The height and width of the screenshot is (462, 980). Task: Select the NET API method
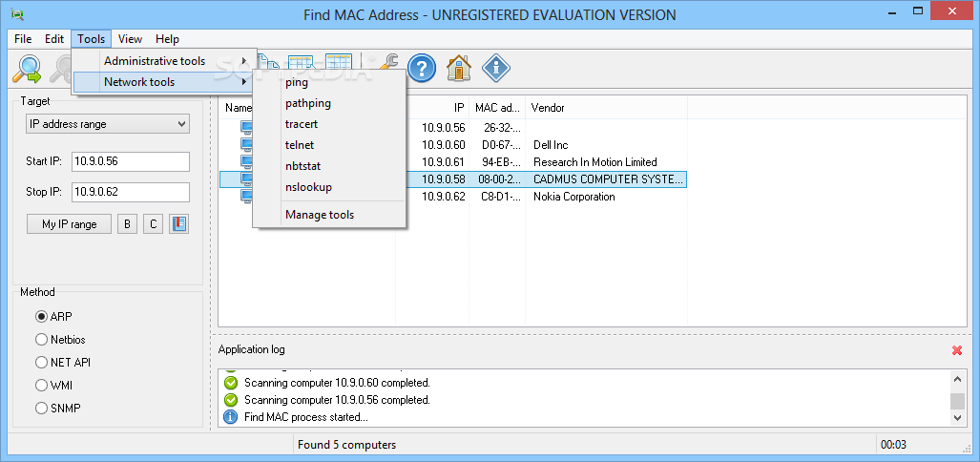63,362
